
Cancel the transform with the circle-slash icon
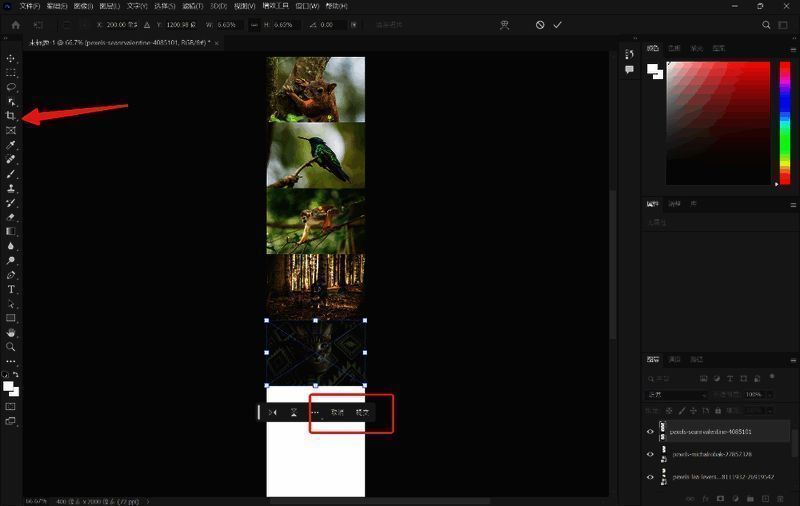tap(540, 24)
